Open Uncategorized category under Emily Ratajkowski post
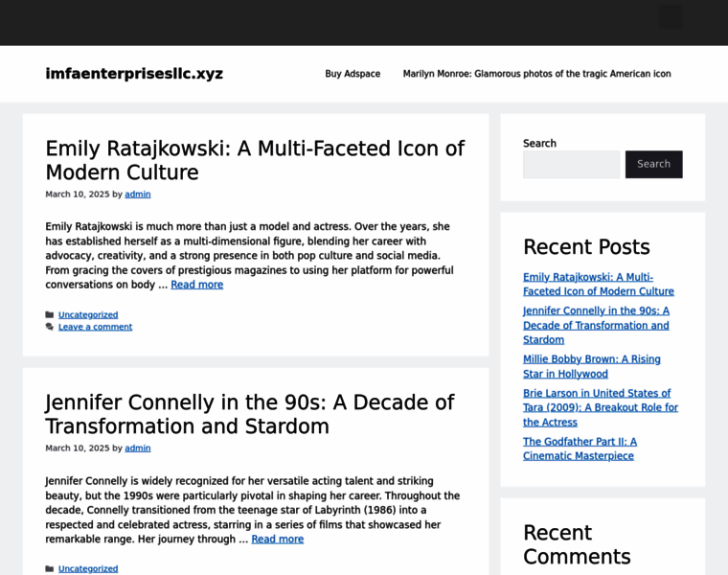The image size is (728, 575). coord(88,315)
